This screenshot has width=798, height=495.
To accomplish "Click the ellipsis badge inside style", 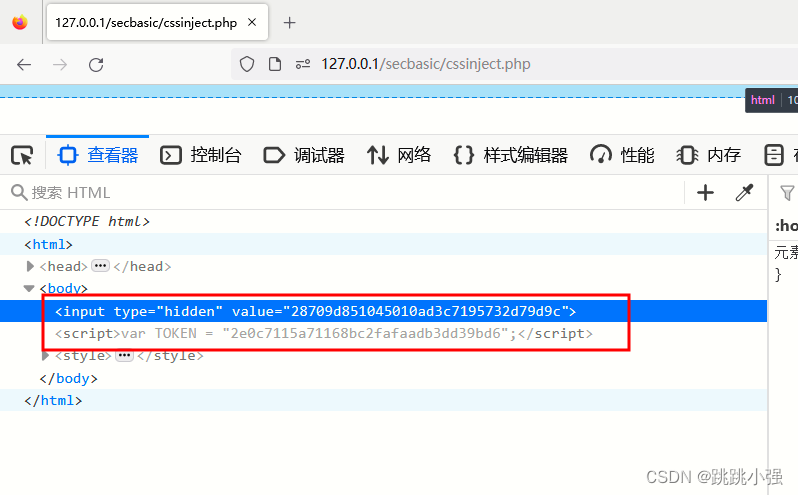I will tap(124, 355).
